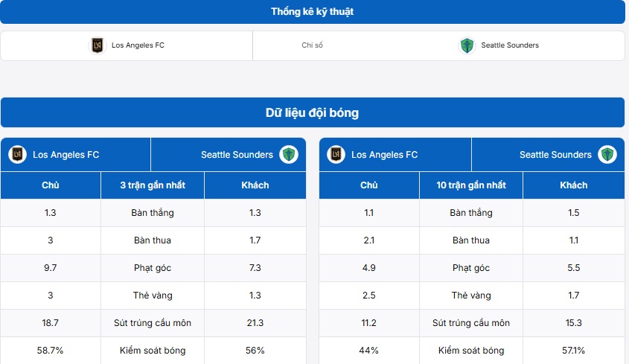Click the 21.3 Sút trúng cầu môn value
Image resolution: width=629 pixels, height=364 pixels.
tap(255, 323)
